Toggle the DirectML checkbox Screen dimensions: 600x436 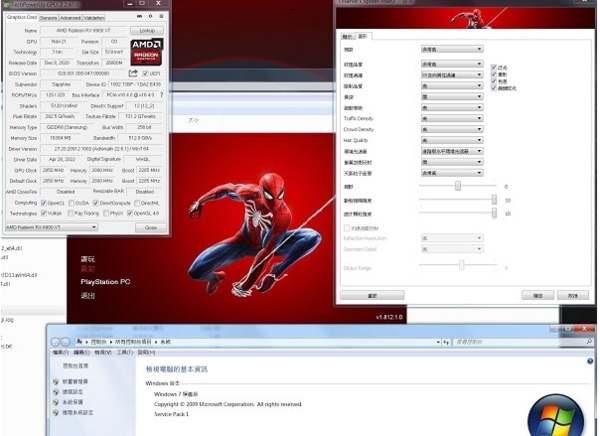(x=137, y=203)
